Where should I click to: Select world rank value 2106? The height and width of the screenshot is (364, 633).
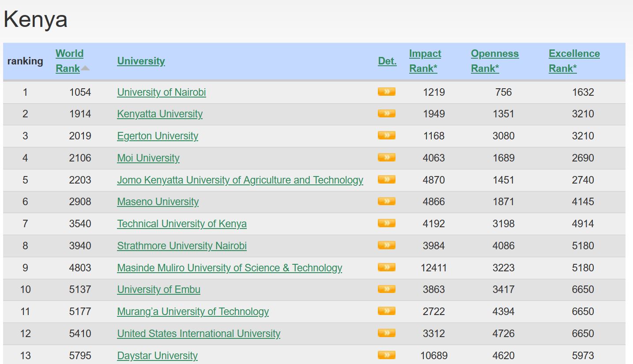tap(80, 158)
